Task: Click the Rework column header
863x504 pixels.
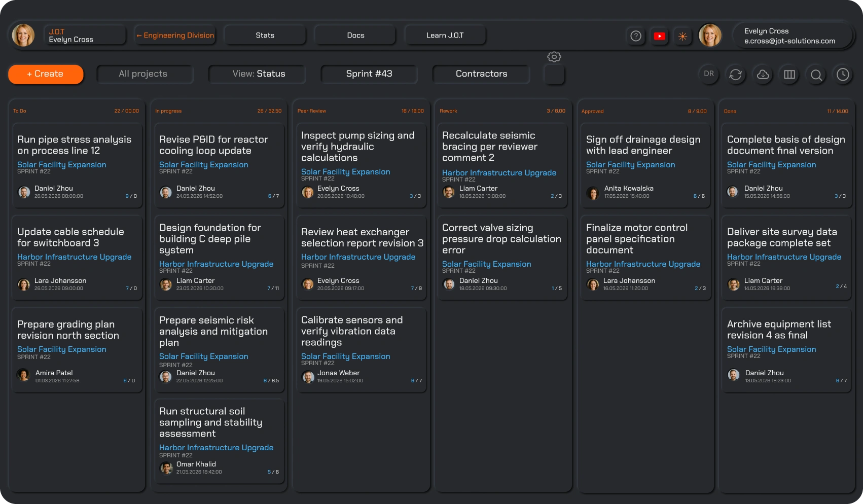Action: pos(502,111)
